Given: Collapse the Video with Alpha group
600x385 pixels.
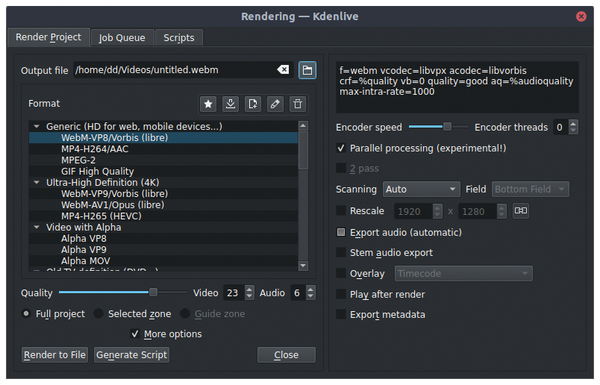Looking at the screenshot, I should tap(37, 227).
